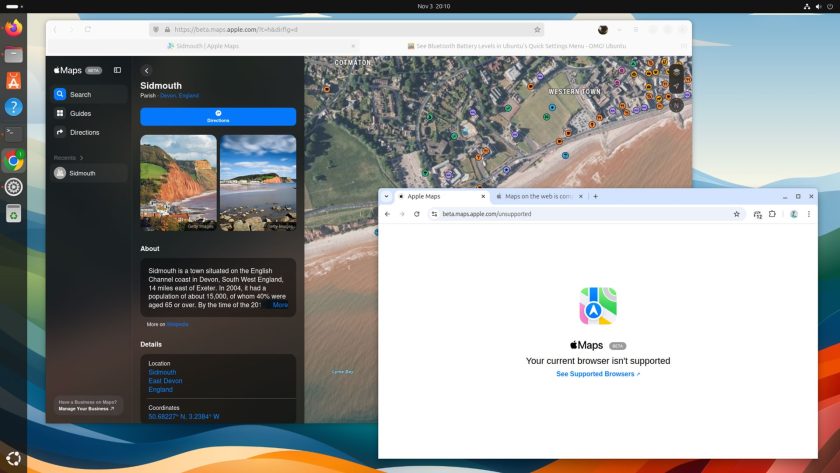The image size is (840, 473).
Task: Open the Trash in the dock
Action: 13,213
